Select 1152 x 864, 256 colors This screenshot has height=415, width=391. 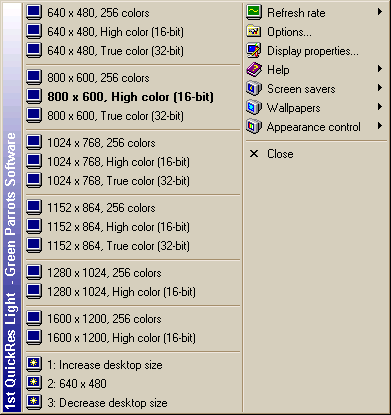(x=133, y=208)
